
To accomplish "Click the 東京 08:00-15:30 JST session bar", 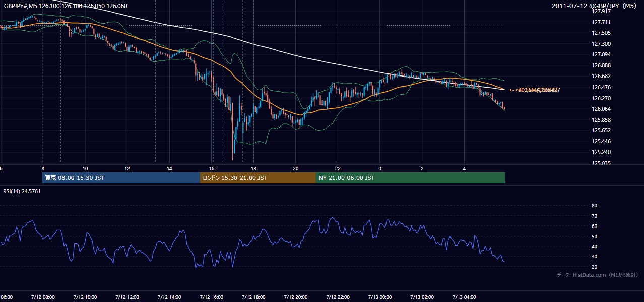I will (121, 178).
